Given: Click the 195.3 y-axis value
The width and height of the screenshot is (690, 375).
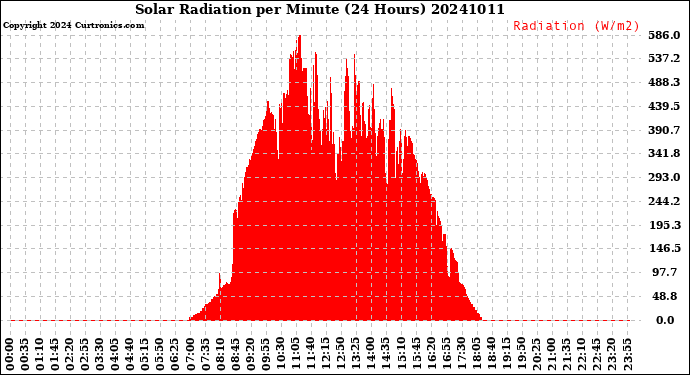Looking at the screenshot, I should 664,225.
